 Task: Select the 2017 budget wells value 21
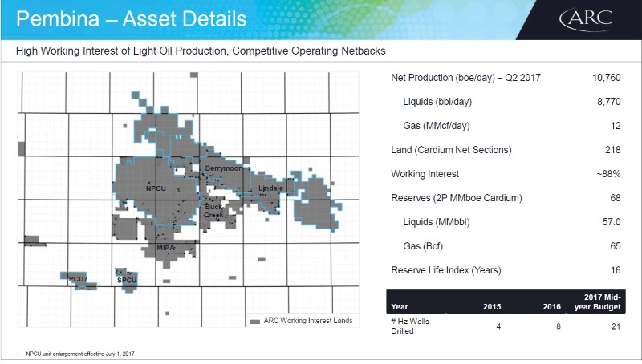[616, 326]
